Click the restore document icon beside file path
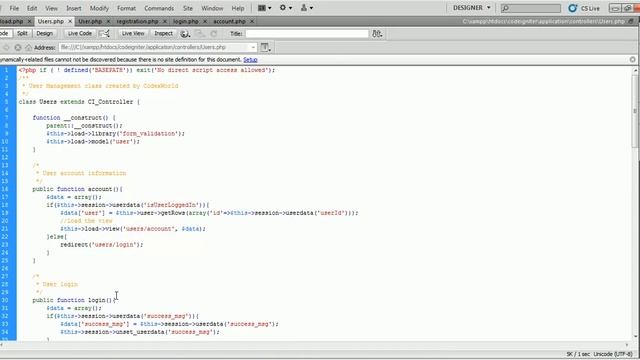Image resolution: width=640 pixels, height=360 pixels. [631, 21]
